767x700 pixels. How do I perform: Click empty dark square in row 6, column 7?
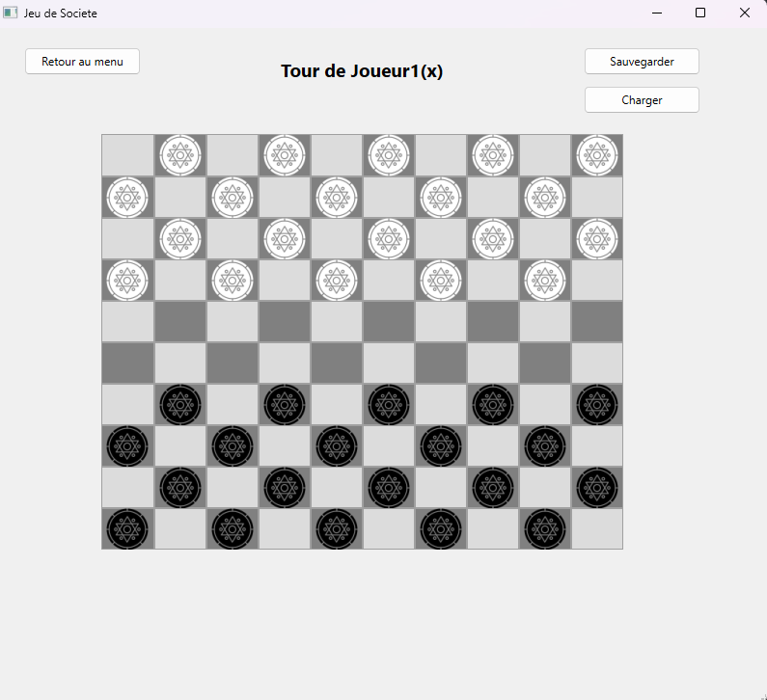click(441, 363)
